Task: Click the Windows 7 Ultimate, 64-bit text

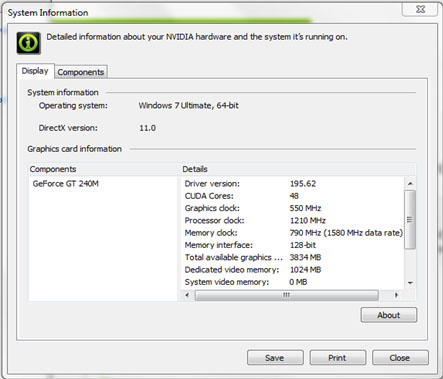Action: tap(189, 106)
